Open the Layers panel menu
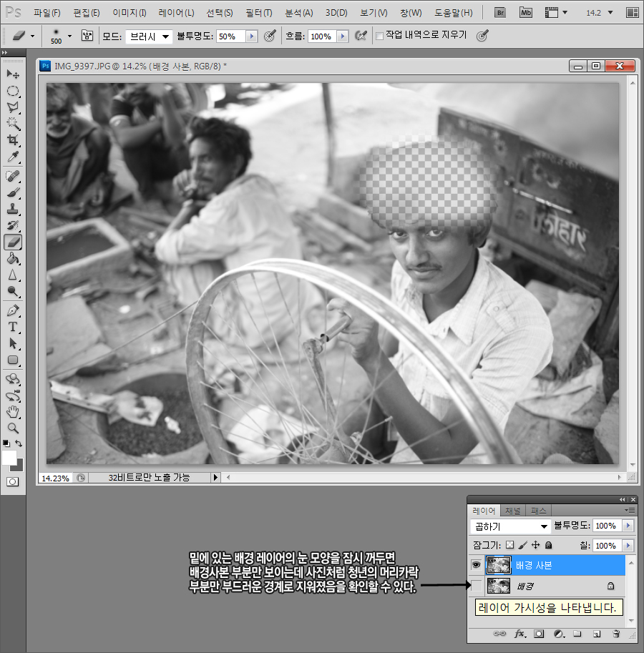The width and height of the screenshot is (644, 653). (630, 510)
